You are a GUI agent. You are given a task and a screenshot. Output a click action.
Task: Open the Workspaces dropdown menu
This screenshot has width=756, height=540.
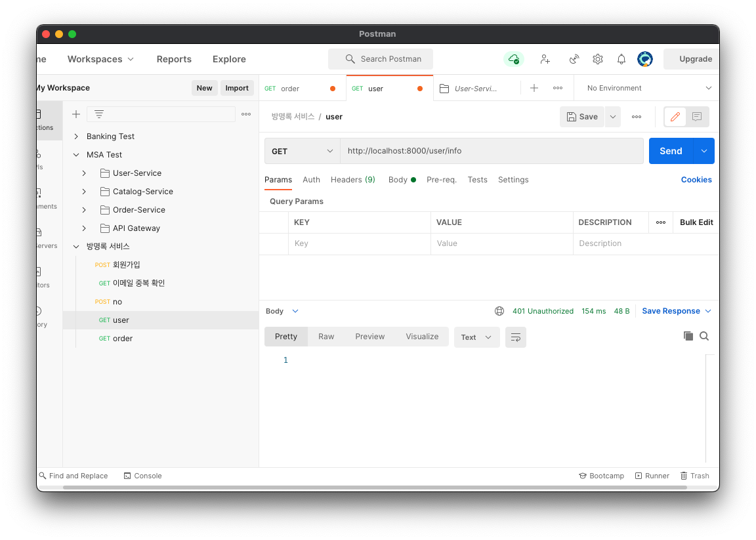(100, 59)
